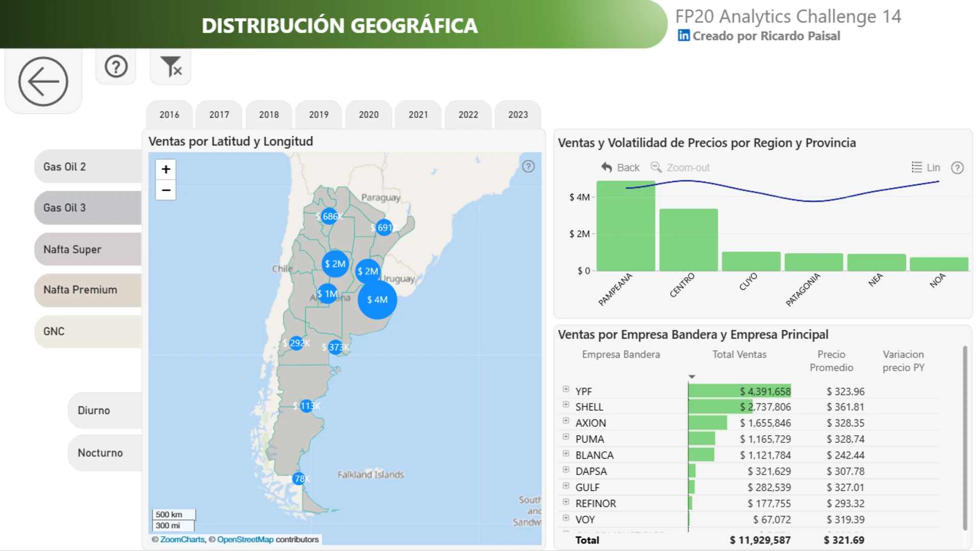Select the 686K bubble on map
The width and height of the screenshot is (980, 551).
(330, 216)
